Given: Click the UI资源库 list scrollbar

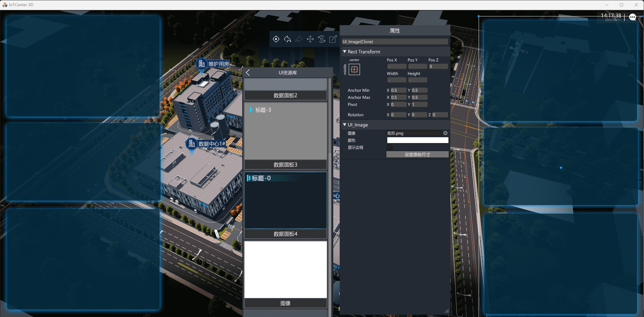Looking at the screenshot, I should 330,197.
